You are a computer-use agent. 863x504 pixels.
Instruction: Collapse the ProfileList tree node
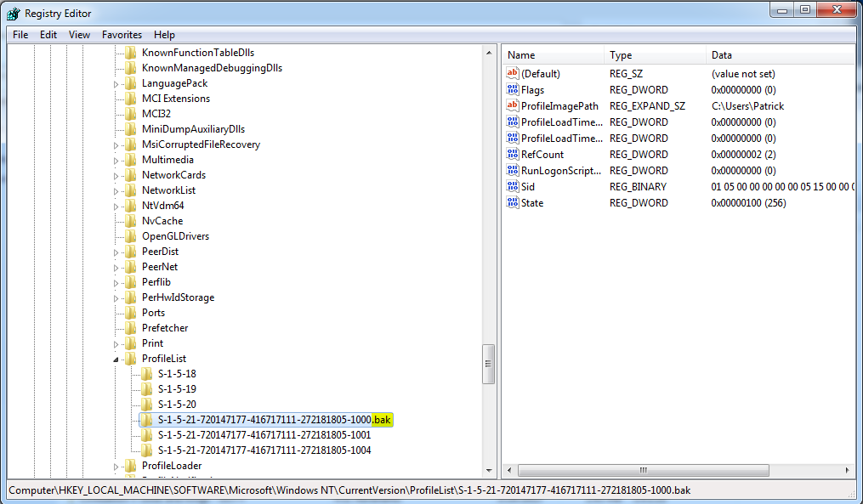point(116,360)
